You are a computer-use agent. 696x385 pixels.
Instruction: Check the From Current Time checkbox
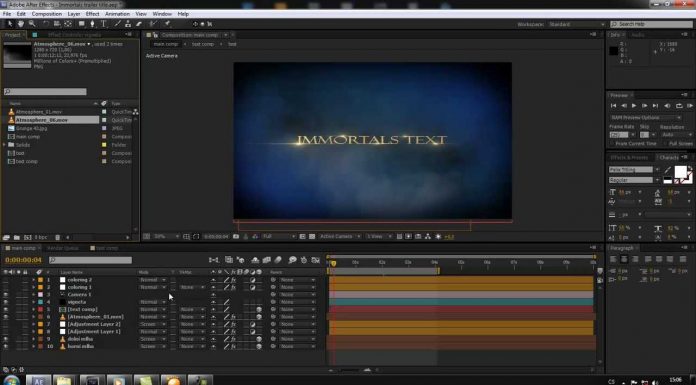point(613,143)
